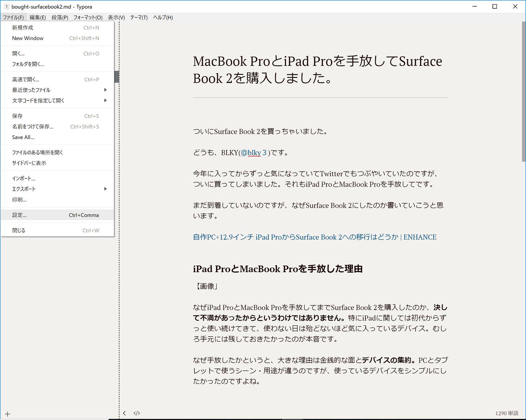Screen dimensions: 526x420
Task: Select 新規作成 menu entry
Action: [58, 28]
